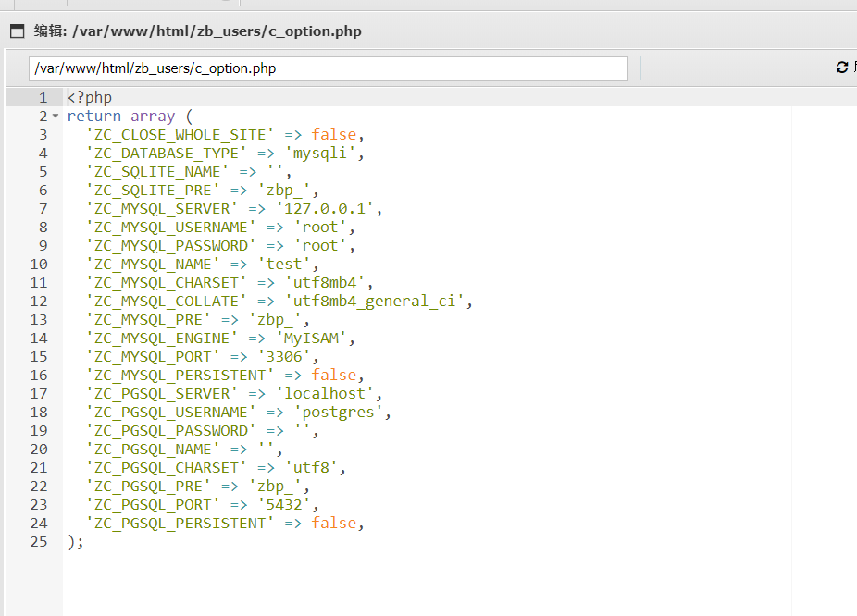The image size is (857, 616).
Task: Click the 'utf8mb4_general_ci' collate value
Action: (379, 302)
